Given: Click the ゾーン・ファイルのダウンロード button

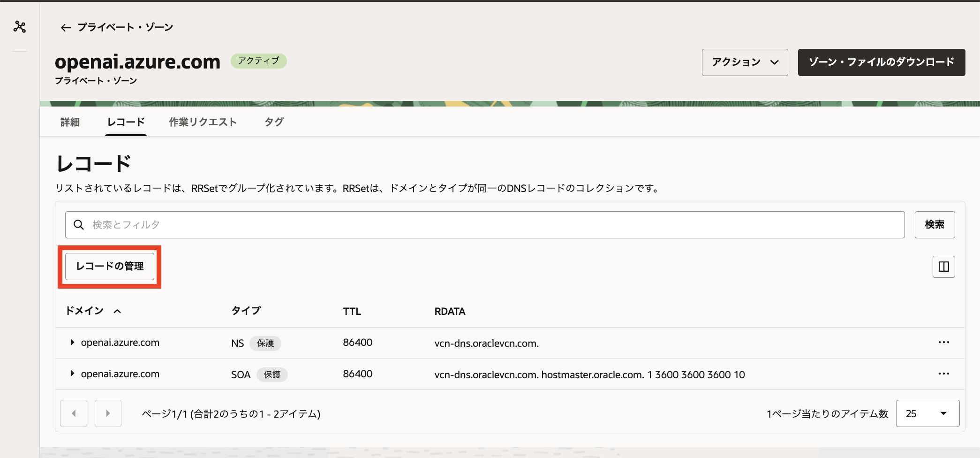Looking at the screenshot, I should [881, 62].
